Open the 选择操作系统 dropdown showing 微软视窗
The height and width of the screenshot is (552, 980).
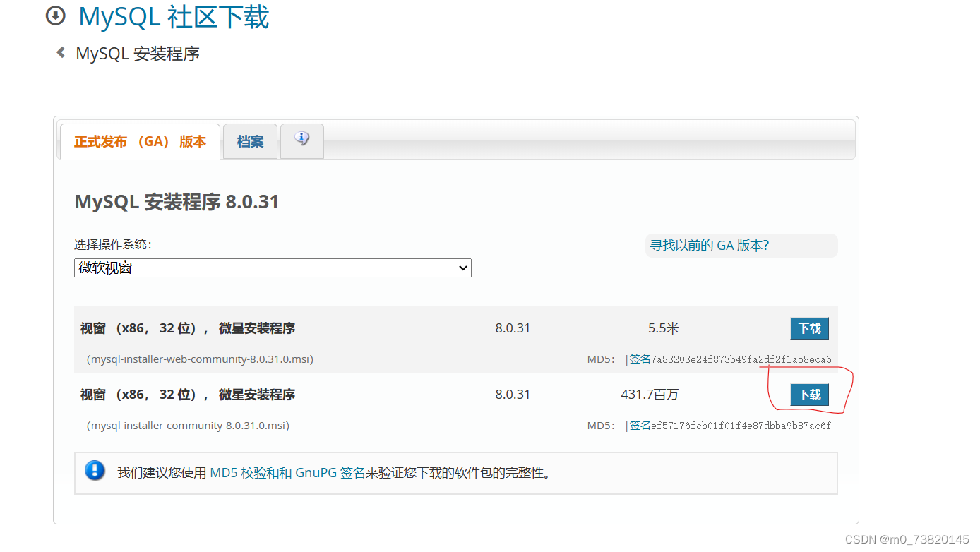(273, 268)
